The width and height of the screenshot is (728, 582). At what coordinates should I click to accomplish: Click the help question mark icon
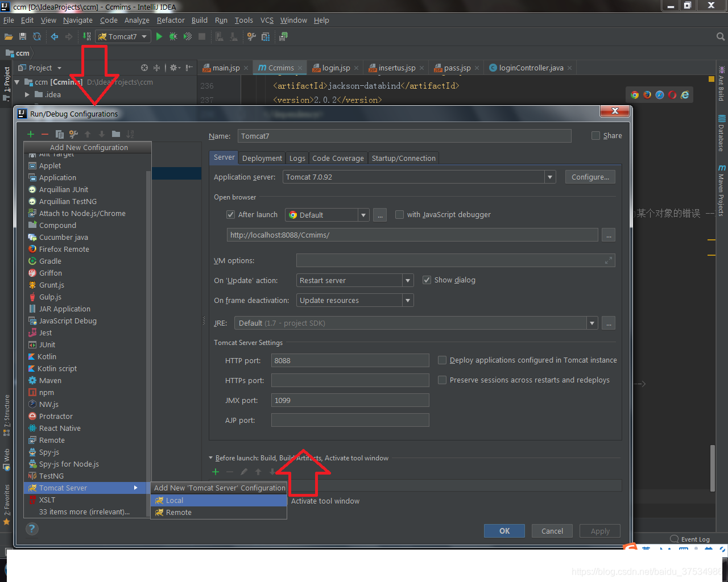click(32, 529)
